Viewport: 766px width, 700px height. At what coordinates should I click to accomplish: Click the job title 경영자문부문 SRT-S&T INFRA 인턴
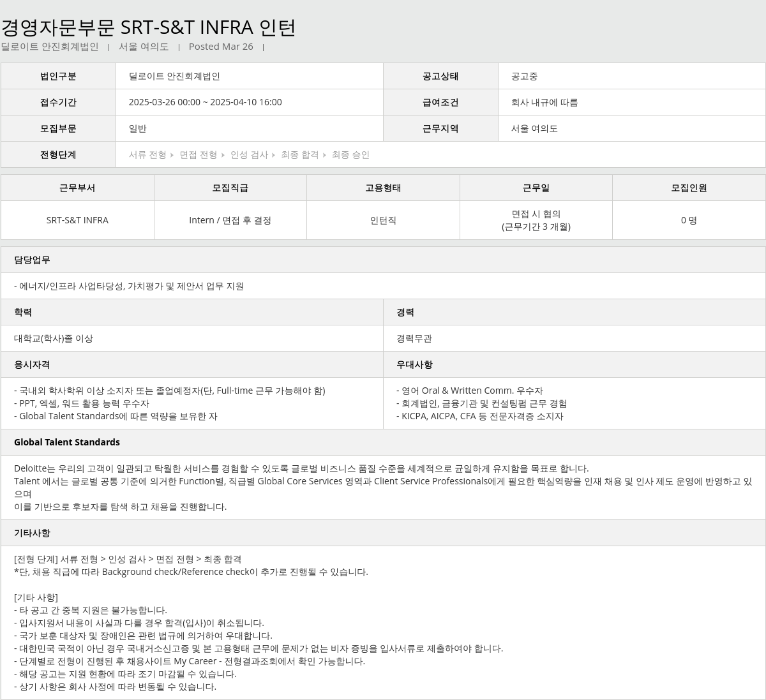coord(149,27)
